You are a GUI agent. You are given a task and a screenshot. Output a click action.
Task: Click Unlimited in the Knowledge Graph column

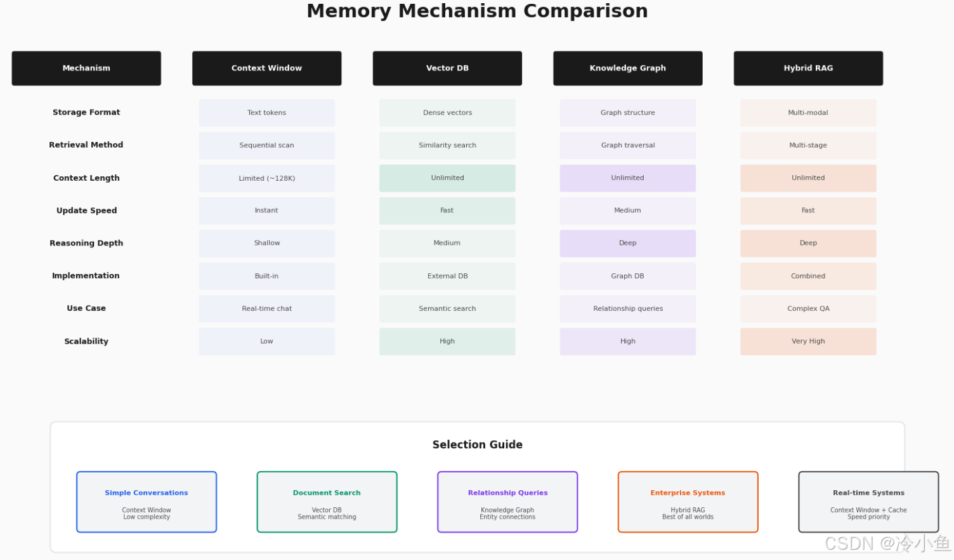coord(628,178)
